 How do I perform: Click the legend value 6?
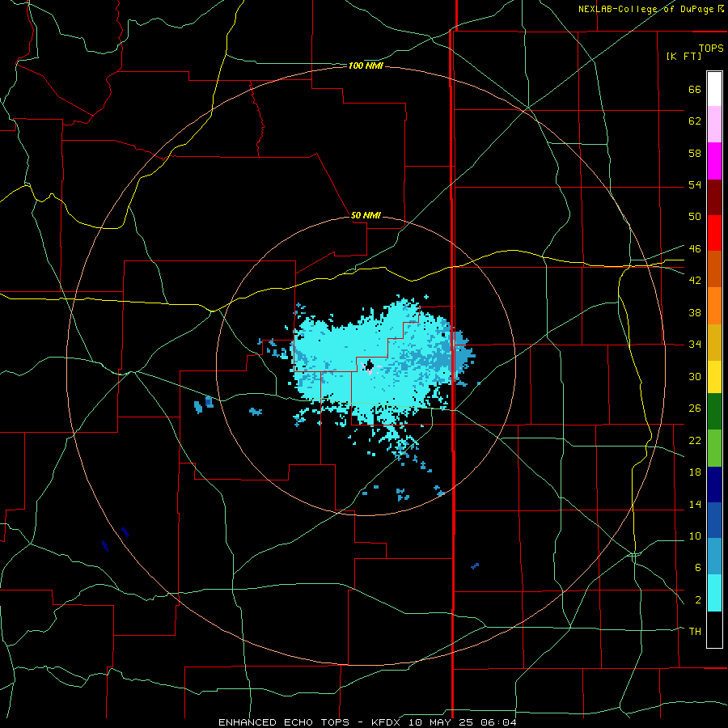pos(697,568)
